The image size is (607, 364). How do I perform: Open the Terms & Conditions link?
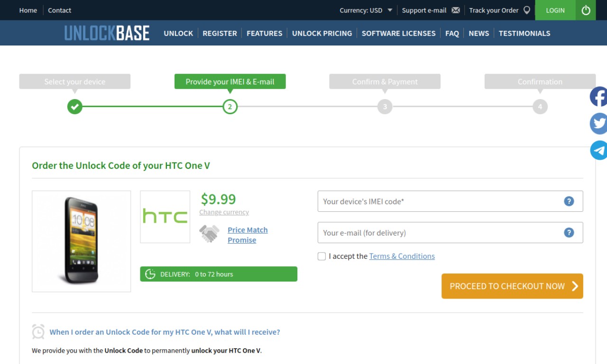(x=402, y=256)
